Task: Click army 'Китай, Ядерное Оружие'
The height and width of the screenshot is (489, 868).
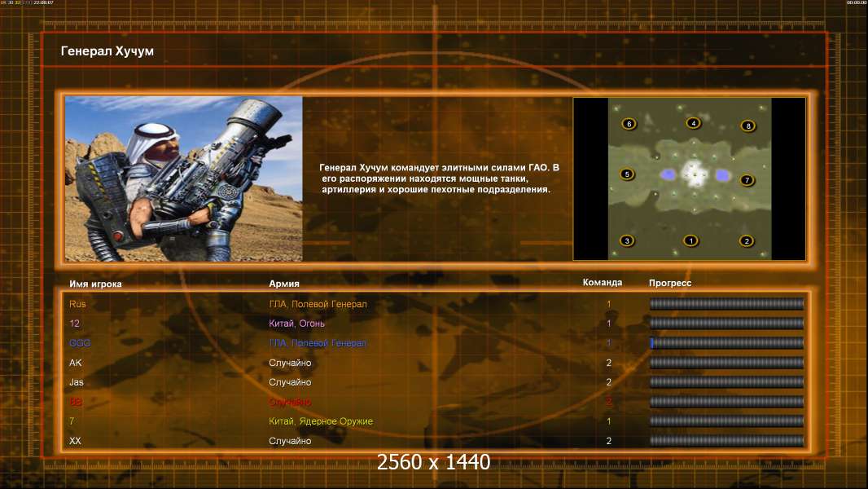Action: click(321, 421)
